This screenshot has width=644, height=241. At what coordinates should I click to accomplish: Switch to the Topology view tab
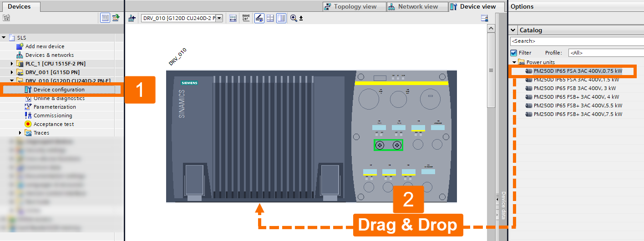point(350,6)
